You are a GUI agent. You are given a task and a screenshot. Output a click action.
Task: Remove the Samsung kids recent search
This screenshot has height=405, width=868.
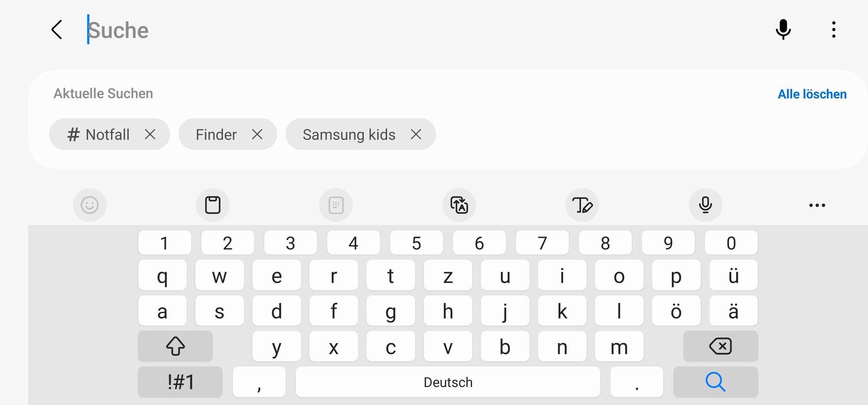pos(416,134)
